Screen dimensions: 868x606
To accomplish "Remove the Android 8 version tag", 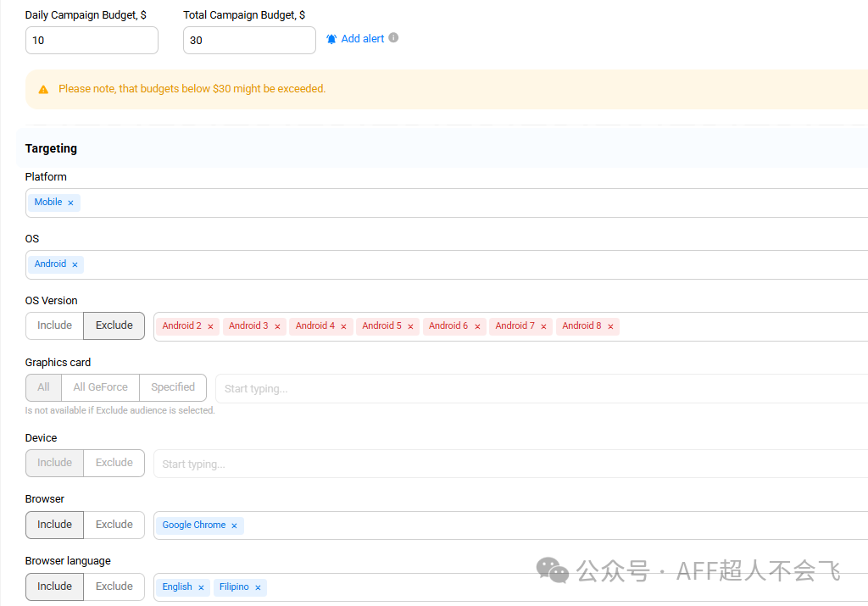I will pos(610,327).
